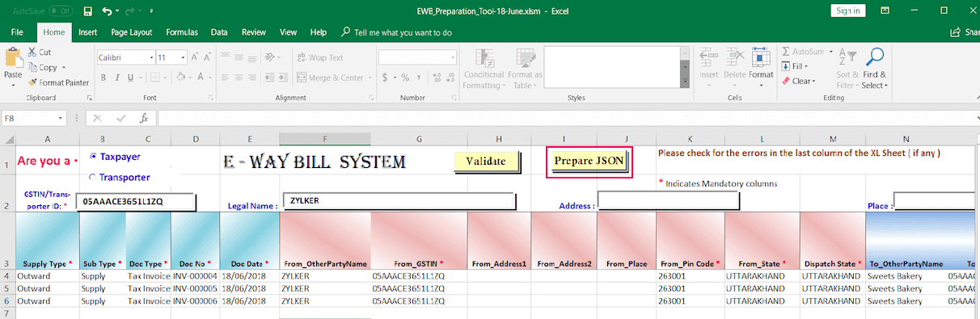This screenshot has width=980, height=319.
Task: Click the cell containing INV-000006
Action: pyautogui.click(x=195, y=300)
